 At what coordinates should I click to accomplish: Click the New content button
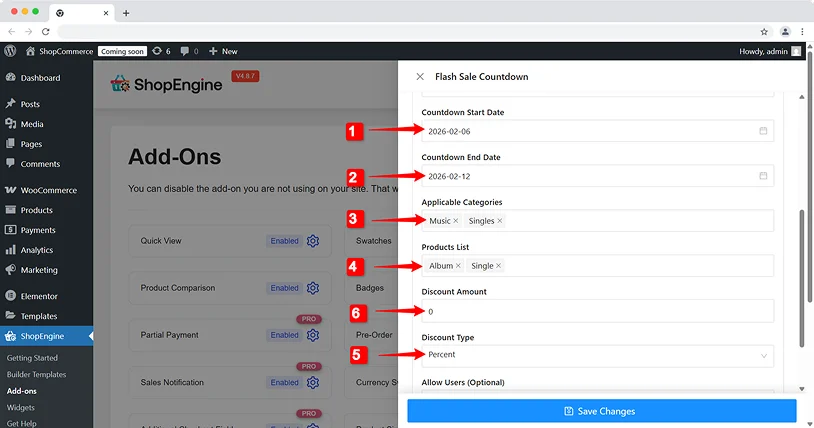(x=223, y=51)
